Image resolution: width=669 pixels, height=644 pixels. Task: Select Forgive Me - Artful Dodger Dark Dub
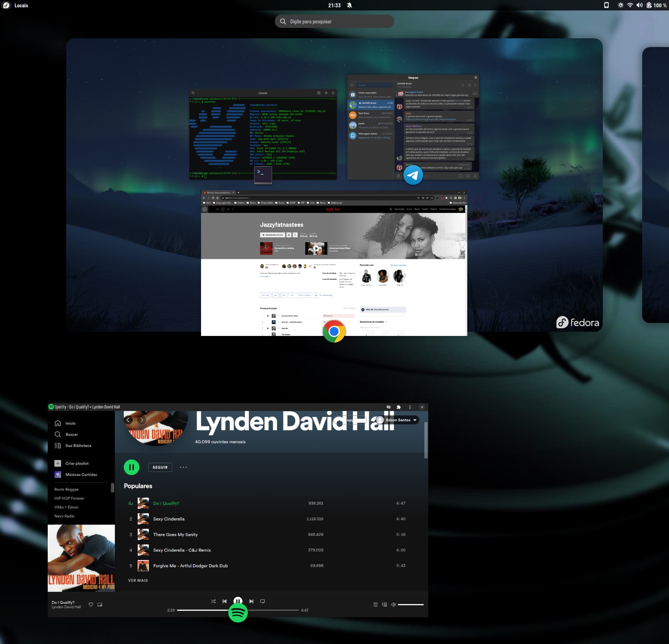click(x=268, y=566)
